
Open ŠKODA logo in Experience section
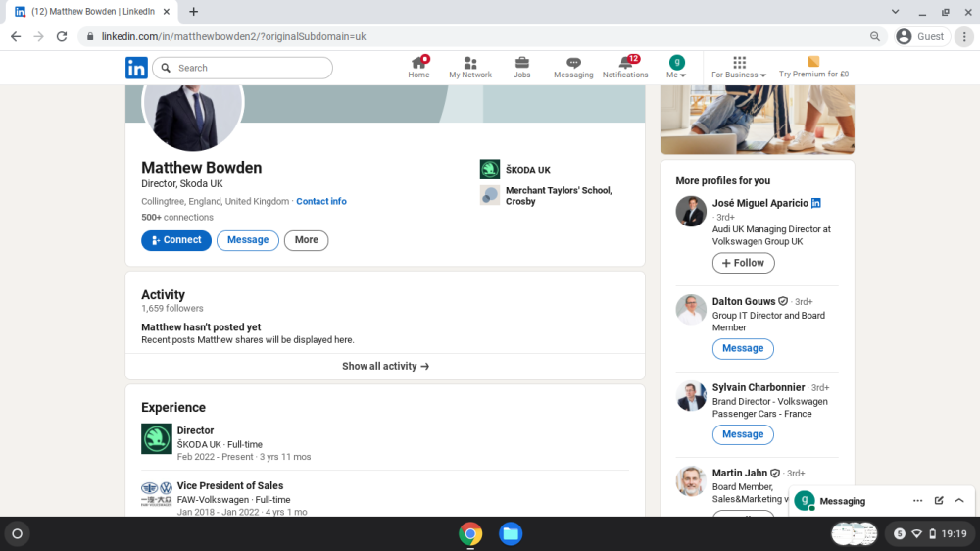point(156,438)
